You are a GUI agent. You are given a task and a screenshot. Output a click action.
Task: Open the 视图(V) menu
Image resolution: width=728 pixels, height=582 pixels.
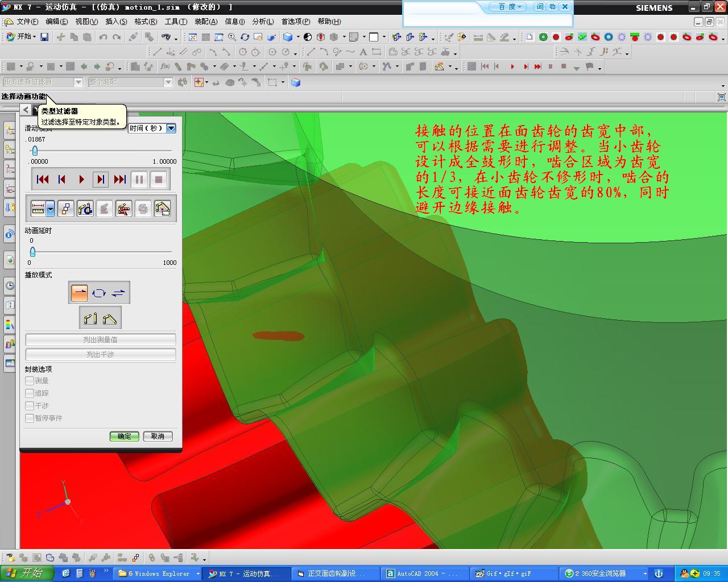[86, 22]
